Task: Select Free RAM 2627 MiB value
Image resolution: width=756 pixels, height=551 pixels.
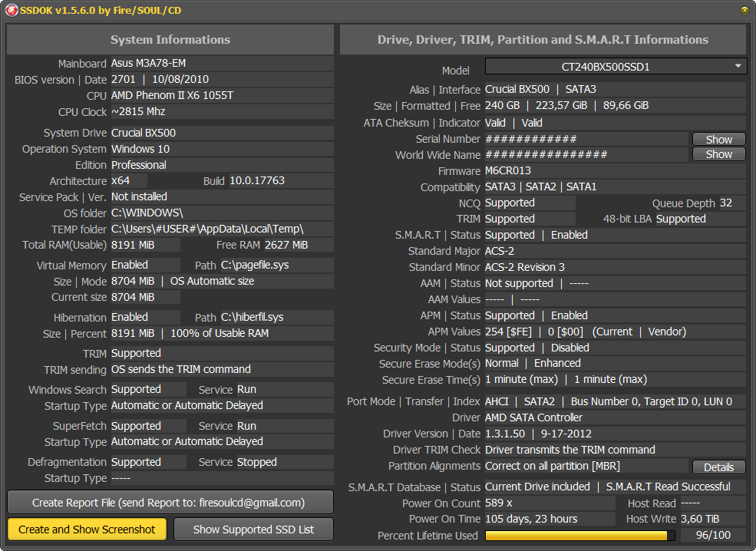Action: pos(299,245)
